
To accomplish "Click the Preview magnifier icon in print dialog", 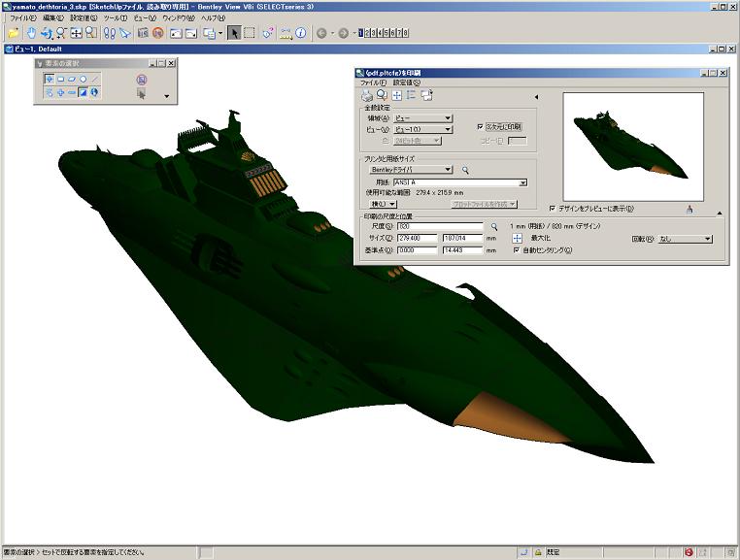I will (x=382, y=95).
